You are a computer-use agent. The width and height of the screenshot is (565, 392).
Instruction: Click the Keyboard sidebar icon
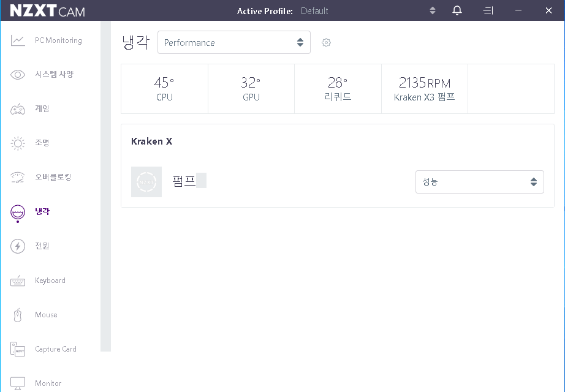(x=18, y=281)
